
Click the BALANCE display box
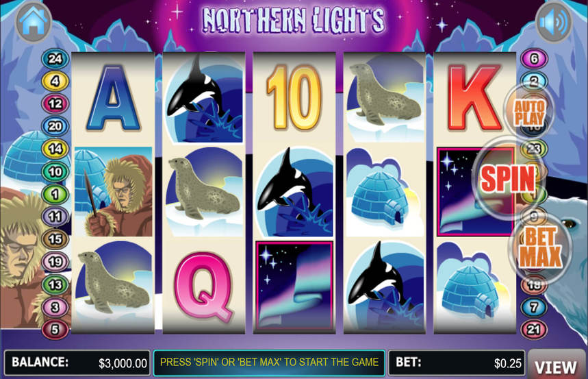coord(77,363)
